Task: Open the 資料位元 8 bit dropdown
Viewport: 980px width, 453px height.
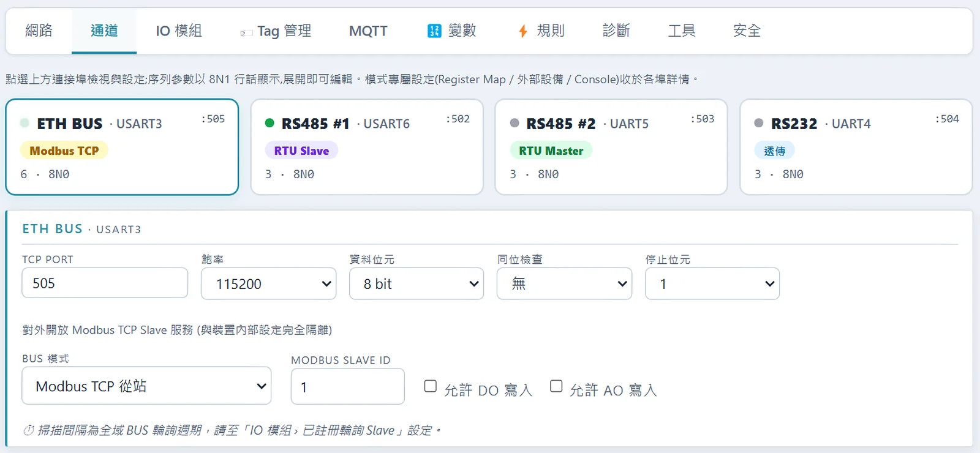Action: (417, 283)
